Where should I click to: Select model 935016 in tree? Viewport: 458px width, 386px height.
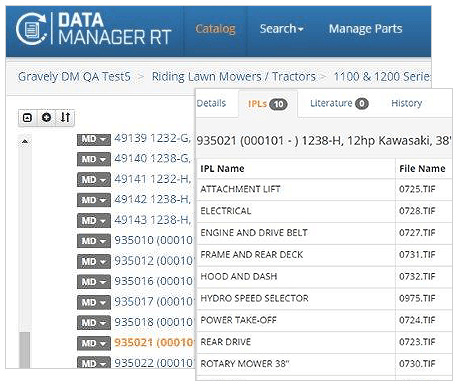click(154, 281)
